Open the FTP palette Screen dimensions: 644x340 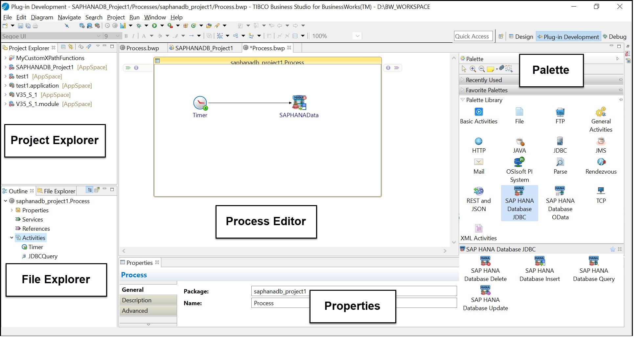[x=560, y=117]
